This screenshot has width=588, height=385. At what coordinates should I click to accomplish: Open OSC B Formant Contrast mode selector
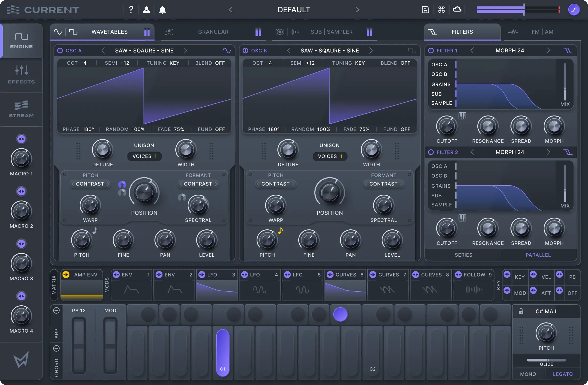384,184
